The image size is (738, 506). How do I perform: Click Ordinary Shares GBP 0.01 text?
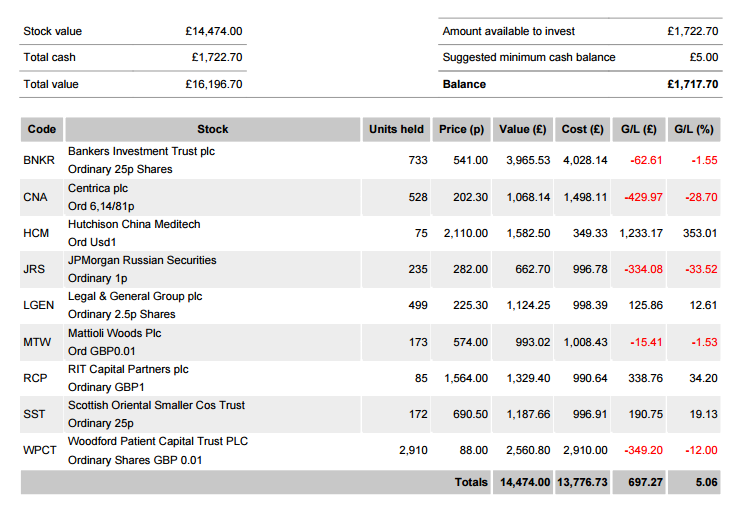[135, 460]
